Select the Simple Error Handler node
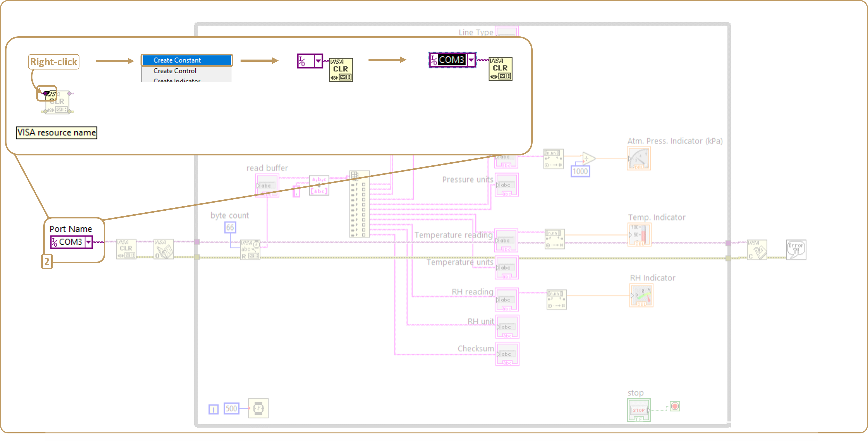This screenshot has width=868, height=441. [x=796, y=250]
